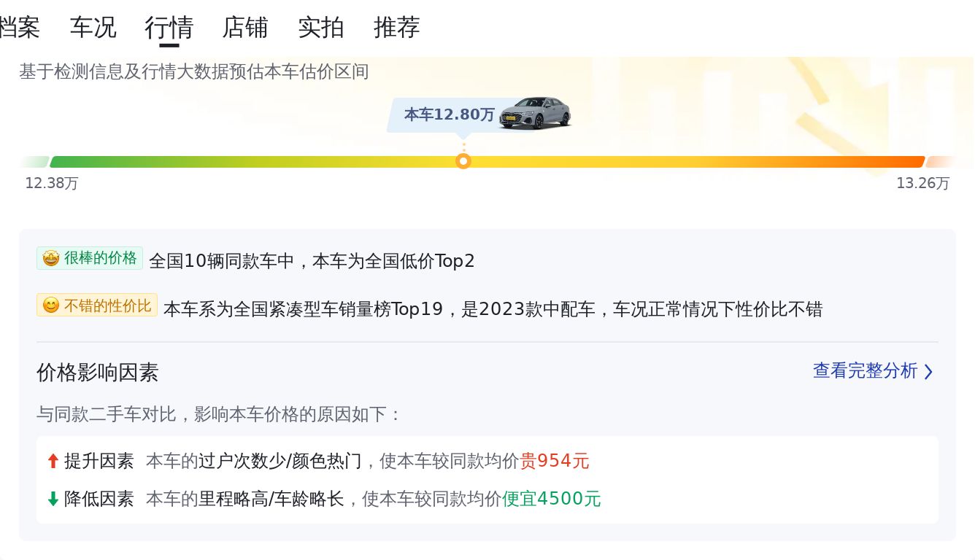Click the smiley face emoji icon
This screenshot has width=975, height=560.
point(50,306)
